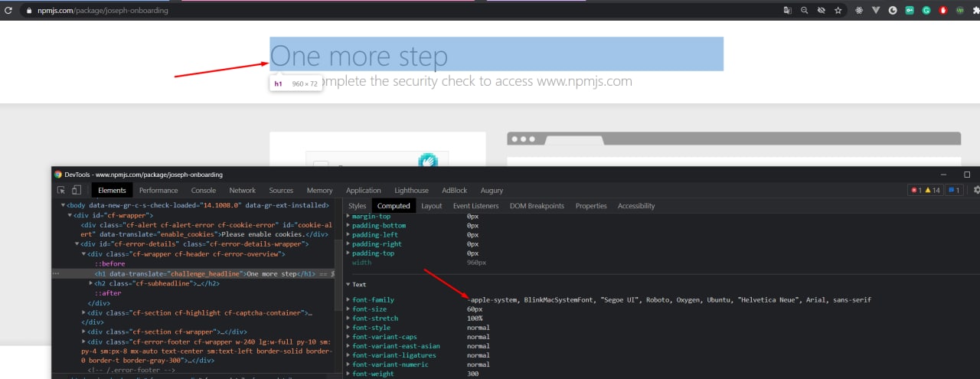Bookmark this page with the star icon
Image resolution: width=980 pixels, height=379 pixels.
[838, 11]
